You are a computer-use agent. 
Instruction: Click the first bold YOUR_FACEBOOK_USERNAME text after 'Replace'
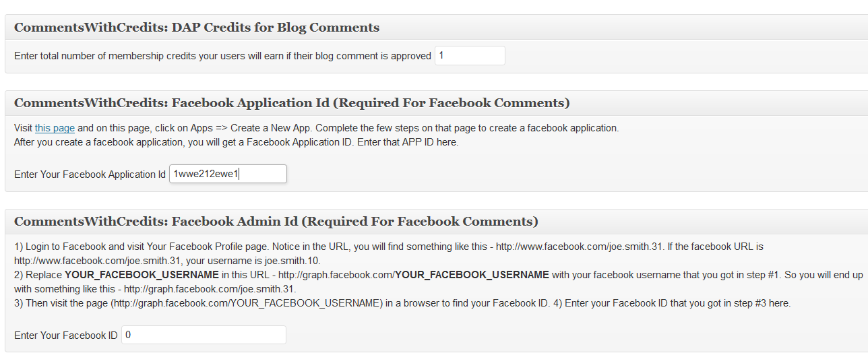tap(142, 275)
